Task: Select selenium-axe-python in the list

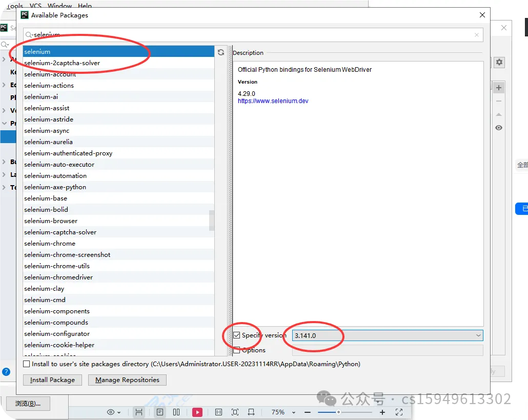Action: point(118,187)
